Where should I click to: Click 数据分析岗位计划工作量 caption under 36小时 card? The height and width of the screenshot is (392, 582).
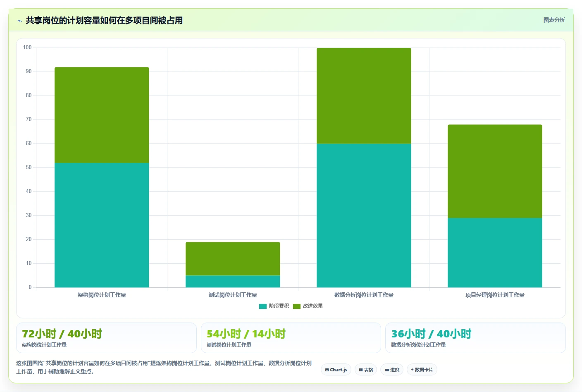(418, 345)
